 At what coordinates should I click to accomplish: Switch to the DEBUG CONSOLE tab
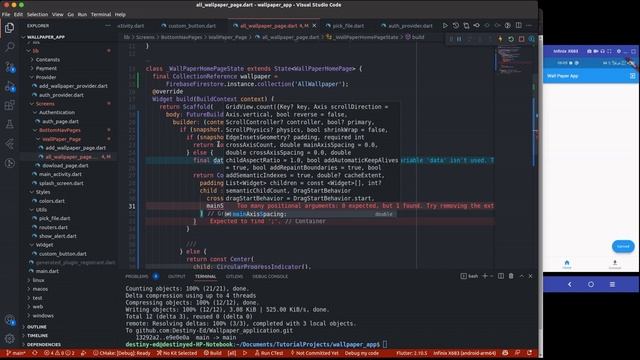click(270, 276)
